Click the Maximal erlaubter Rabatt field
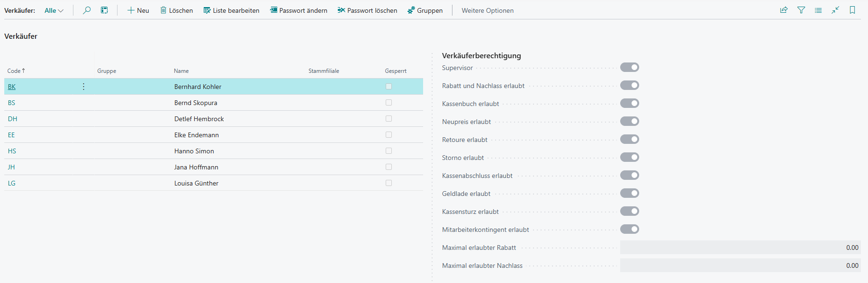 (x=740, y=248)
